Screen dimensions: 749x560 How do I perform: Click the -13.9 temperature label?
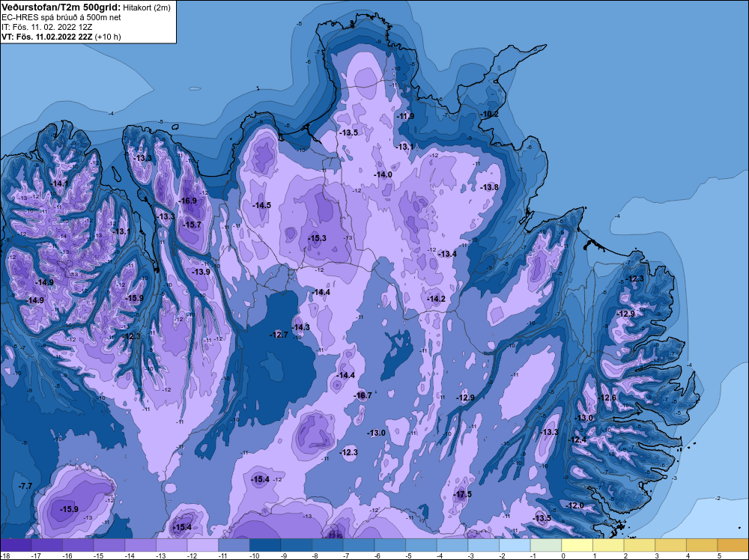201,272
